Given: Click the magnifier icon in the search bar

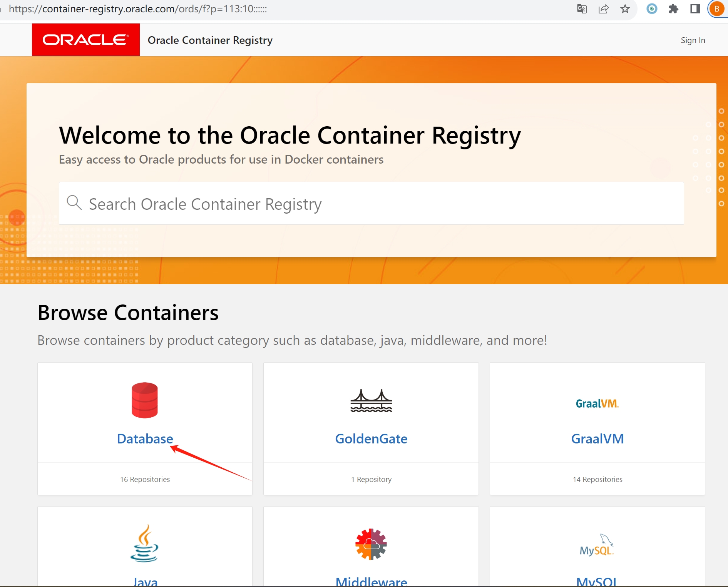Looking at the screenshot, I should (74, 203).
